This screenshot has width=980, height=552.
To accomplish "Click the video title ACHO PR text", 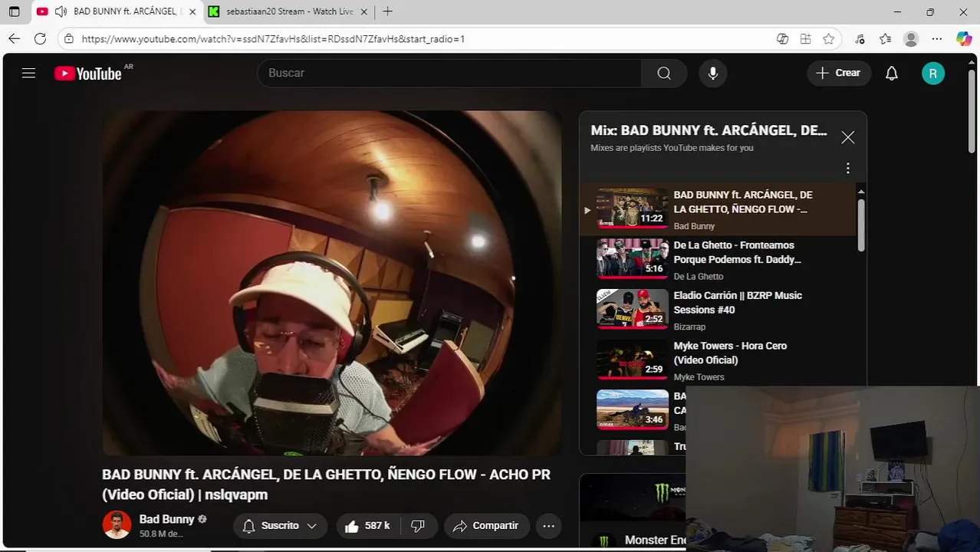I will click(326, 485).
